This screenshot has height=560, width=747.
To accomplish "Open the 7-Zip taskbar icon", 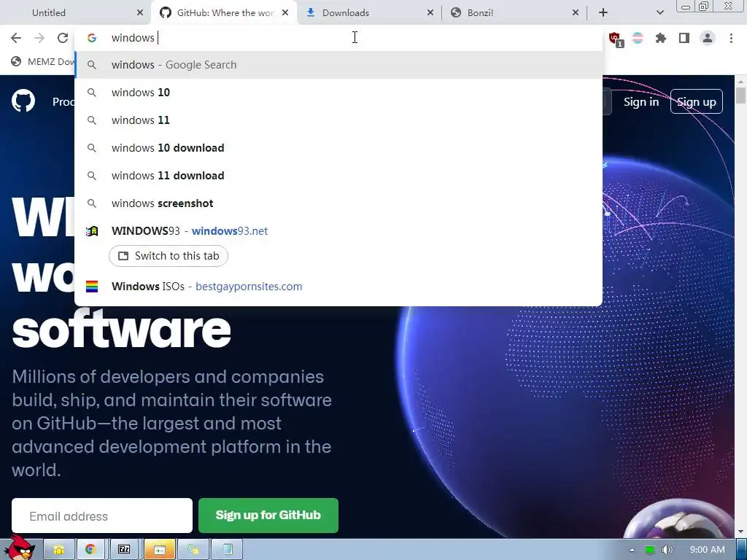I will click(124, 550).
